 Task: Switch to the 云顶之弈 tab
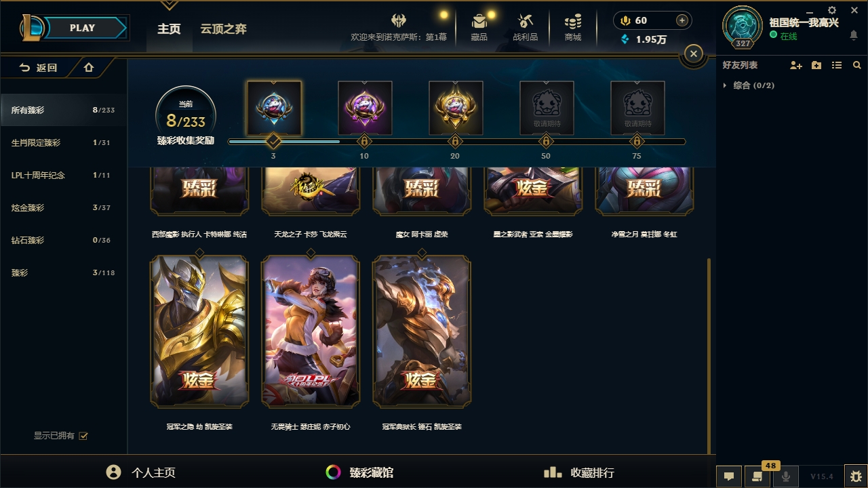tap(223, 29)
